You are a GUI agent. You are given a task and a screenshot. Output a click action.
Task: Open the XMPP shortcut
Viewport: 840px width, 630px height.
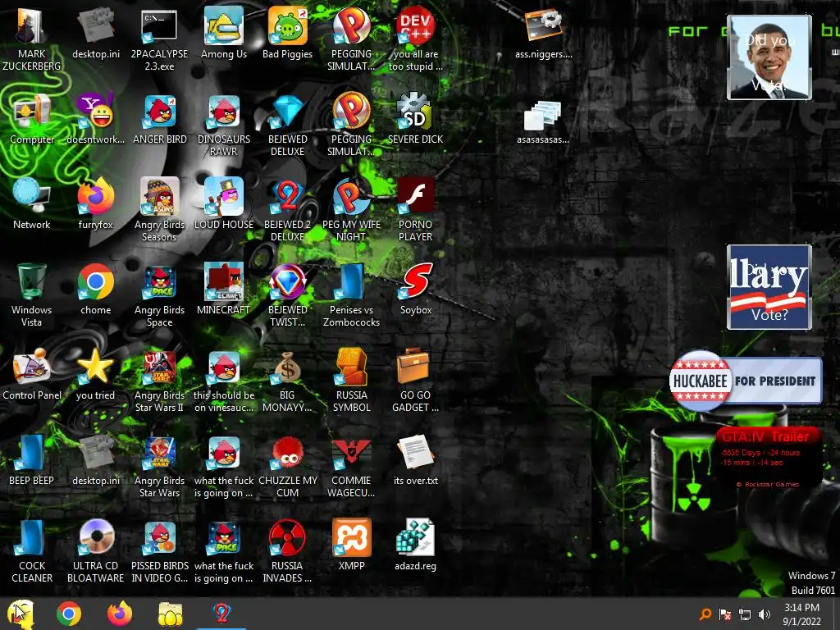(351, 545)
